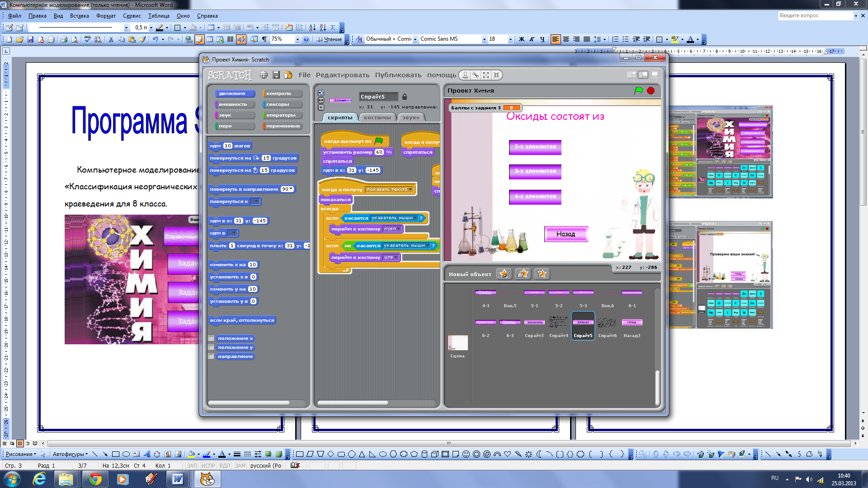Click the '2-х элементов' answer button on stage
This screenshot has height=488, width=868.
(x=535, y=147)
